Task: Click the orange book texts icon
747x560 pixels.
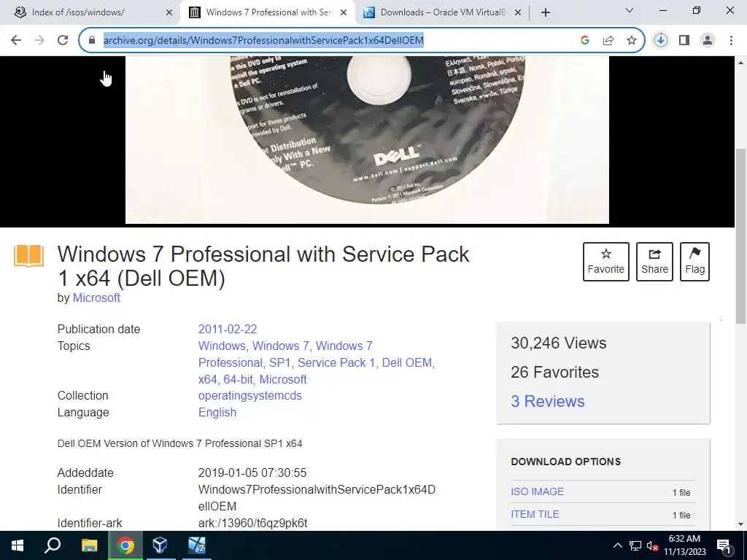Action: pyautogui.click(x=28, y=256)
